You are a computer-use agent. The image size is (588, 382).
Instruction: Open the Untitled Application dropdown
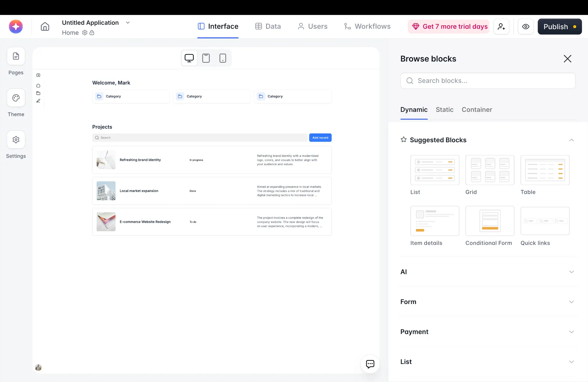[x=128, y=23]
